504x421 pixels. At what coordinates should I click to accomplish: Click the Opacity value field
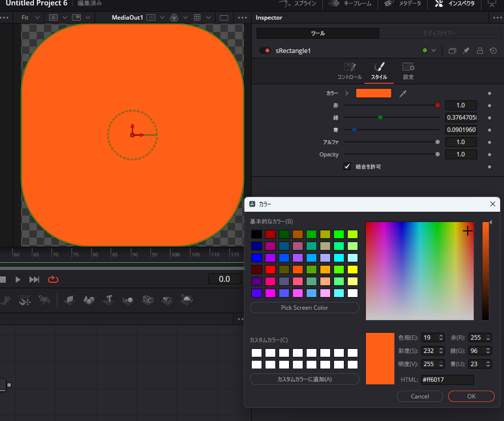click(460, 154)
